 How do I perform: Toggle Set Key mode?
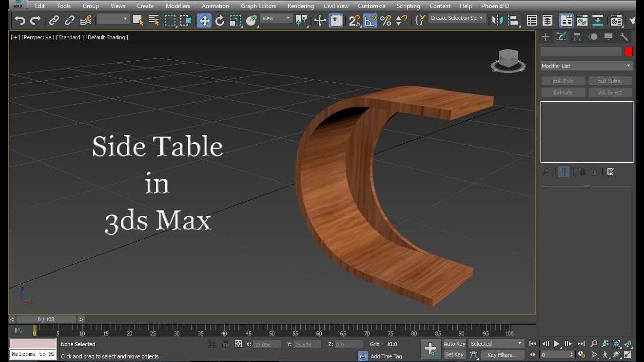[454, 355]
